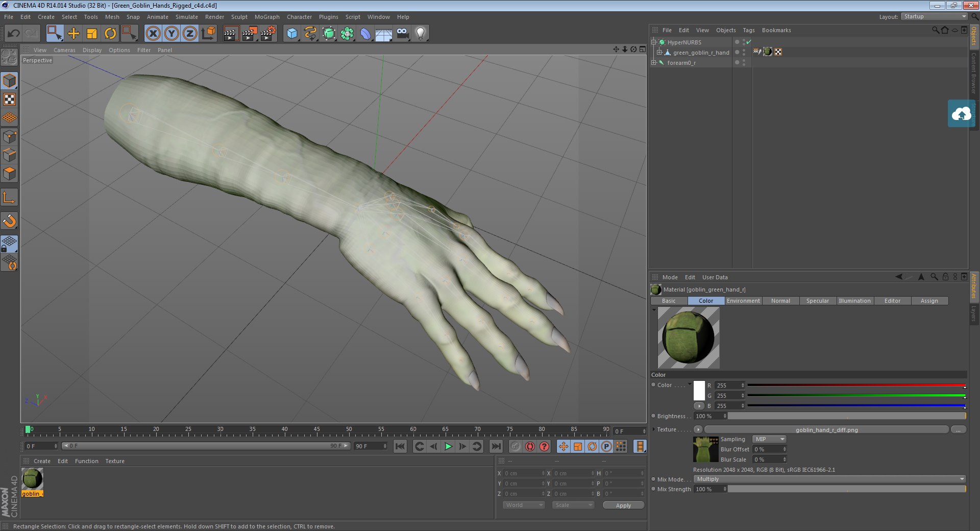Open the Assign material tab

pos(929,301)
